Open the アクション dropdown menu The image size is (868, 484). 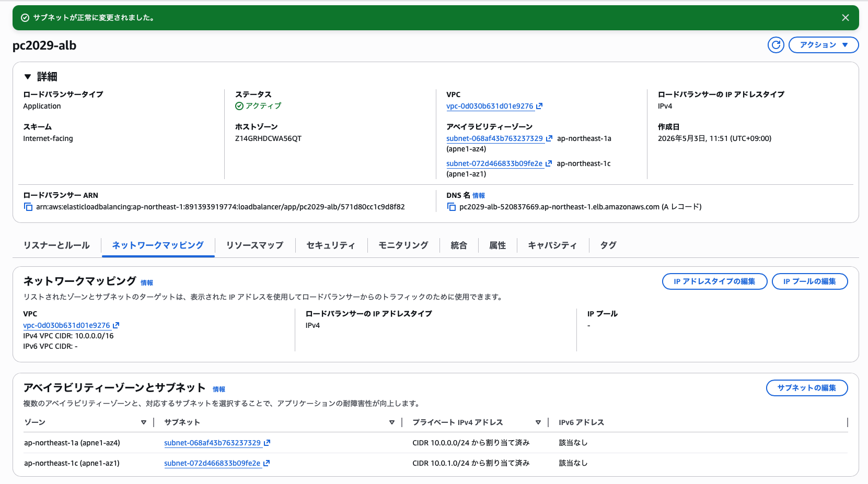click(x=824, y=45)
